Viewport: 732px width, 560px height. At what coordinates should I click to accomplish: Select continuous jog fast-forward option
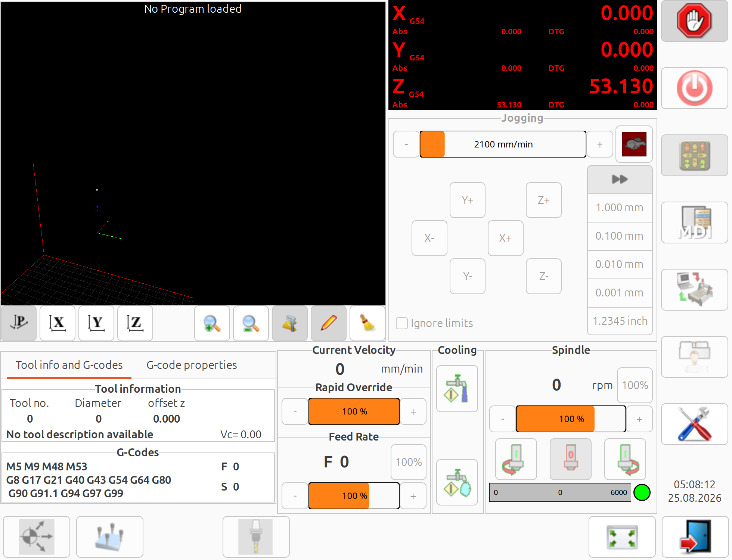620,180
